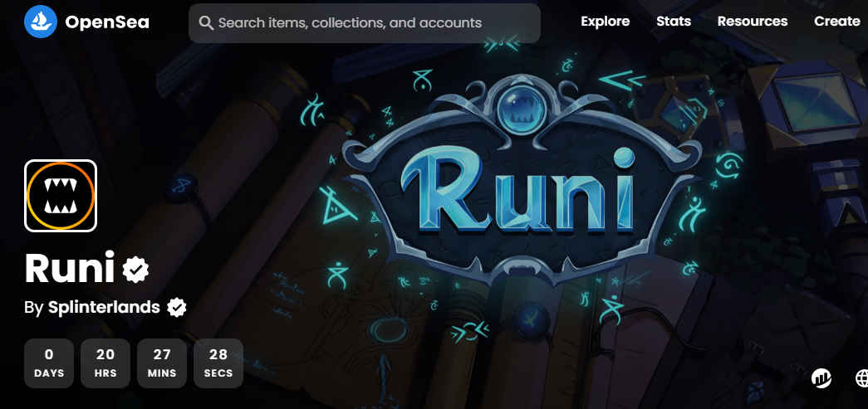Click the 0 DAYS countdown box
The image size is (868, 409).
click(49, 363)
